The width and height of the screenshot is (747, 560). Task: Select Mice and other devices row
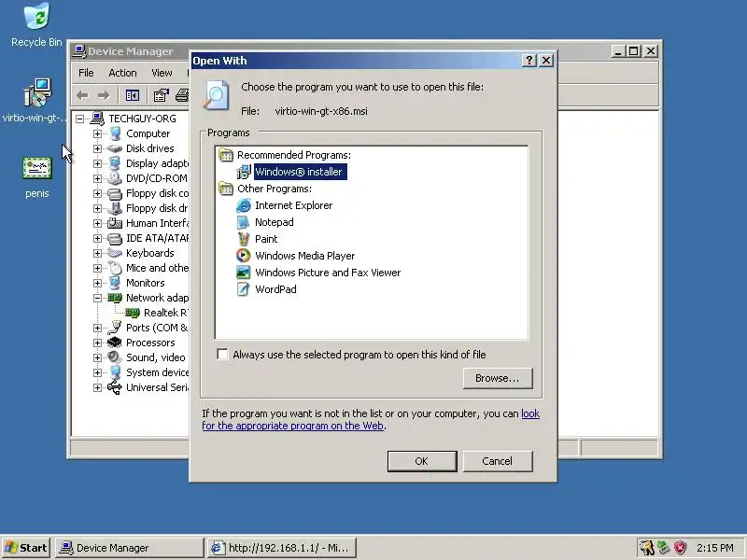click(x=157, y=268)
